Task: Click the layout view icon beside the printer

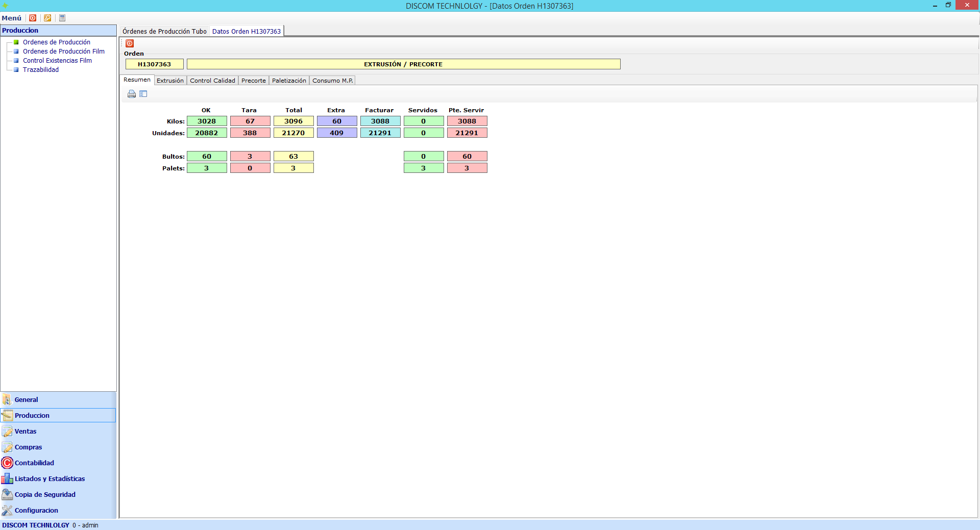Action: click(x=143, y=94)
